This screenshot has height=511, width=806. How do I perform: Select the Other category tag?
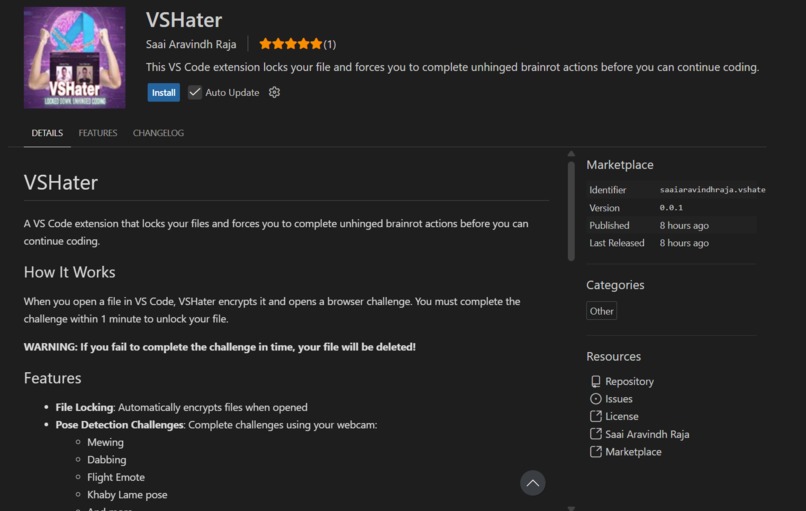tap(601, 311)
